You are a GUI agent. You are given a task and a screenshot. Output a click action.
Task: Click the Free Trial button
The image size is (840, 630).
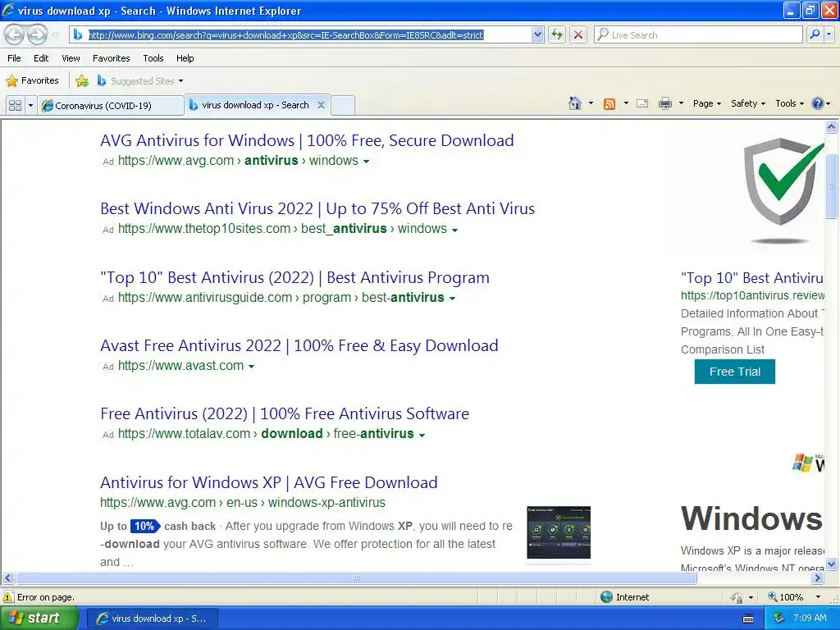point(734,372)
